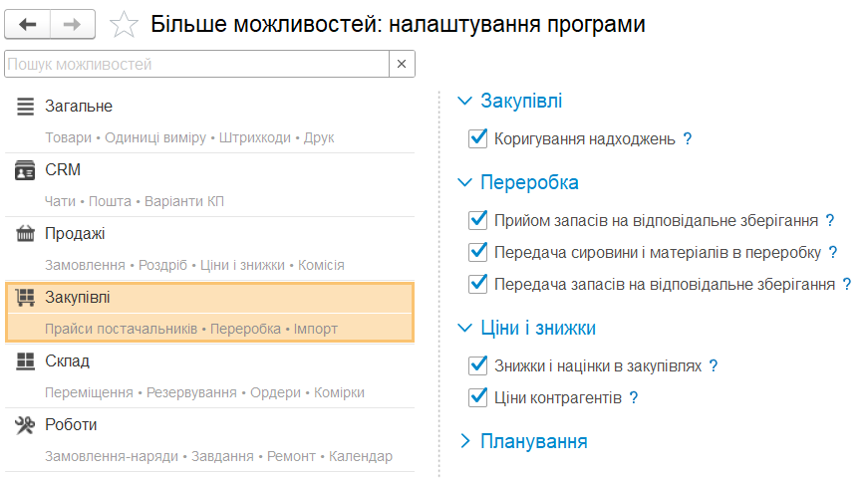Focus the 'Пошук можливостей' search field

click(x=196, y=64)
